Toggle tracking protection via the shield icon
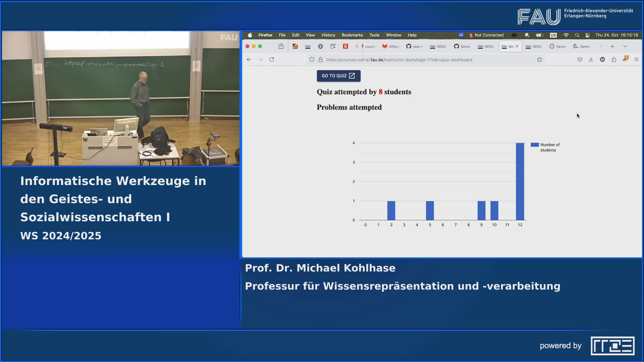 (312, 59)
